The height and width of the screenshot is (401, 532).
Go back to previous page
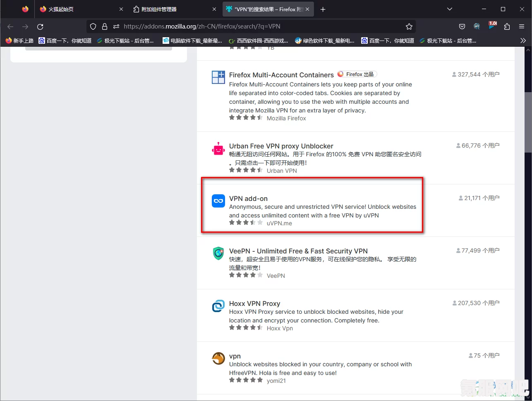(10, 26)
